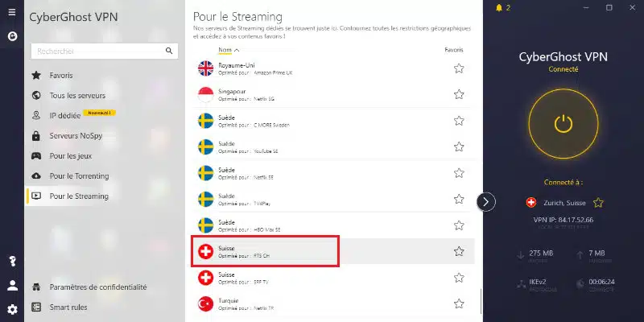
Task: Click the upload arrow icon by 7 MB
Action: tap(580, 255)
